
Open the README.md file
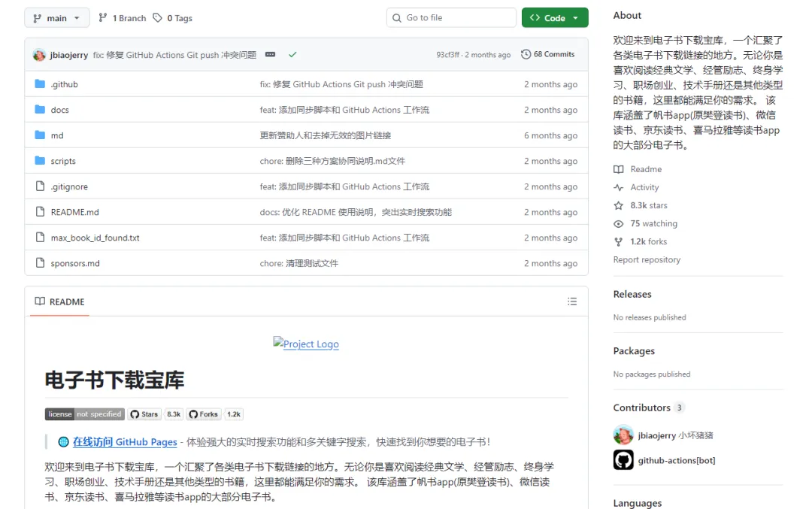pos(74,212)
